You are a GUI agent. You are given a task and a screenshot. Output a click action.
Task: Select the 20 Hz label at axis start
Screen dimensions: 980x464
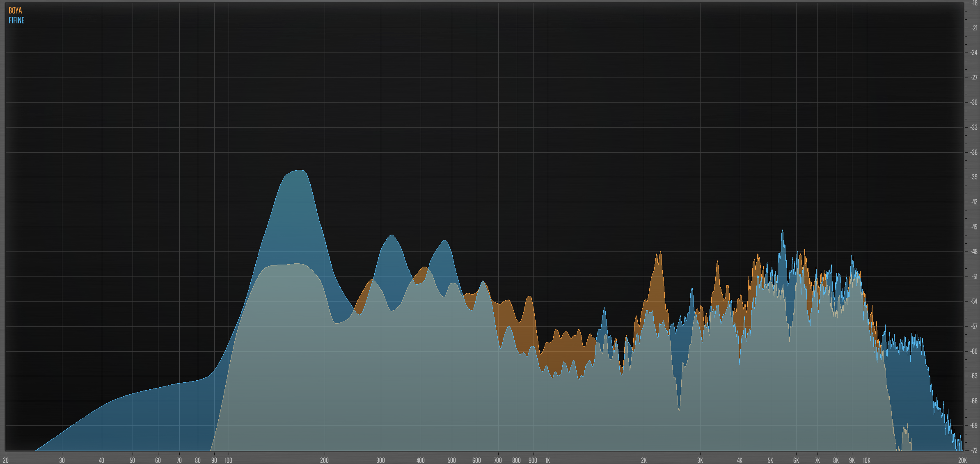[6, 460]
